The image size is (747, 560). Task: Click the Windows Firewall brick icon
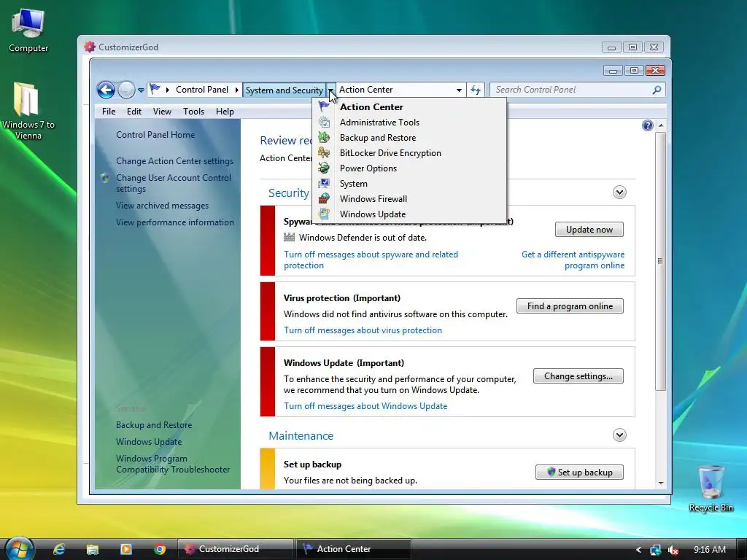click(x=324, y=198)
